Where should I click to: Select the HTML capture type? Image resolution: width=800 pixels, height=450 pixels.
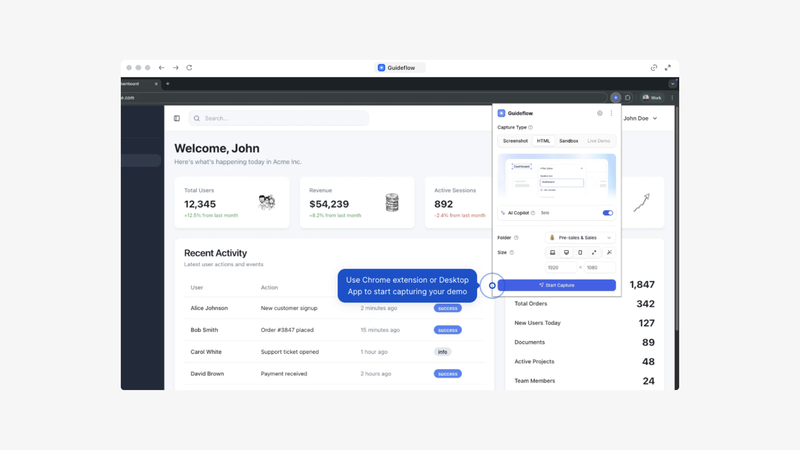point(543,141)
